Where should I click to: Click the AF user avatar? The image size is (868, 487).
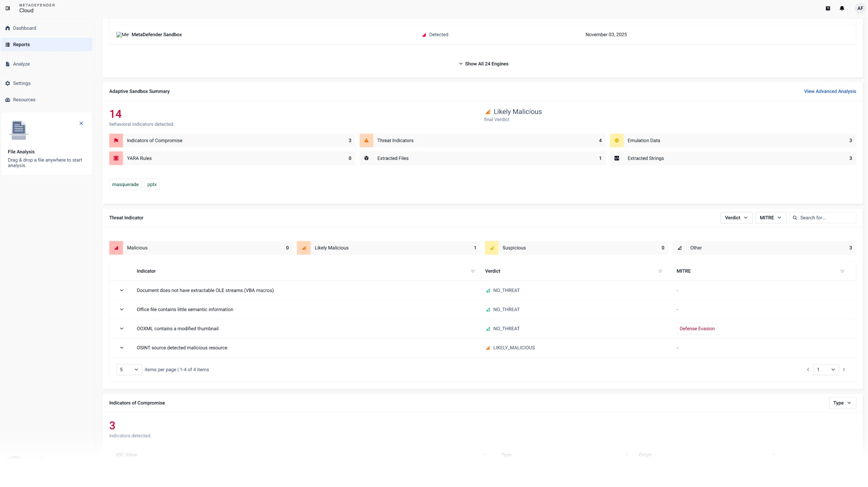point(860,8)
